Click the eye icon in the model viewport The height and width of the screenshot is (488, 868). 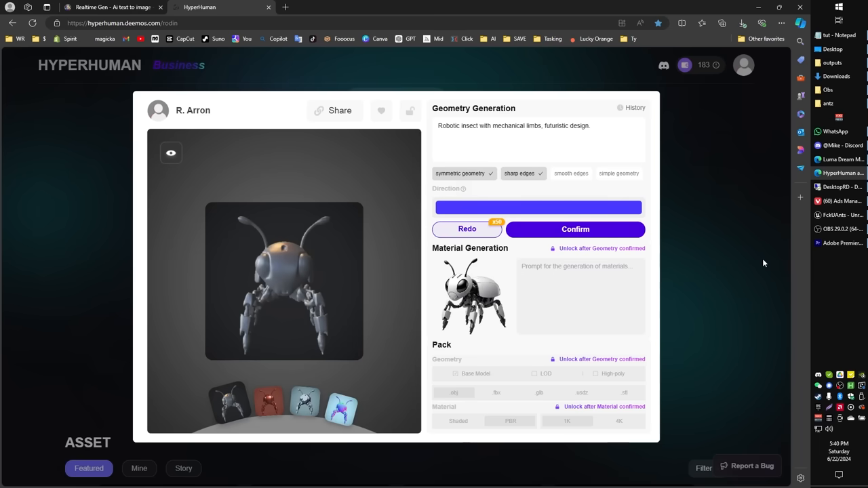[x=170, y=152]
